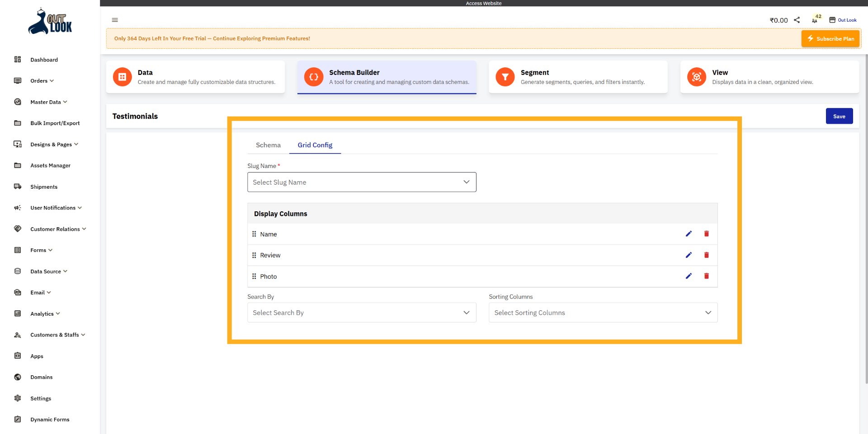This screenshot has height=434, width=868.
Task: Switch to the Schema tab
Action: (x=268, y=145)
